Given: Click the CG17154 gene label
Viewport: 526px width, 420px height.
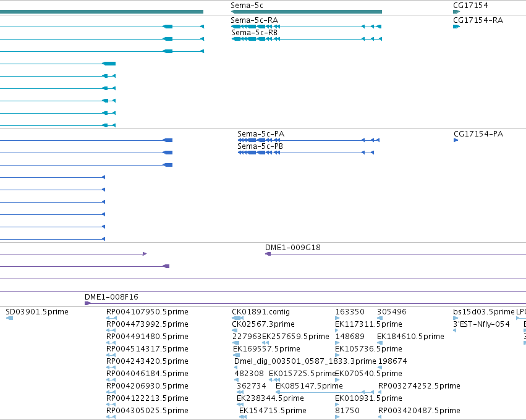Looking at the screenshot, I should point(470,6).
